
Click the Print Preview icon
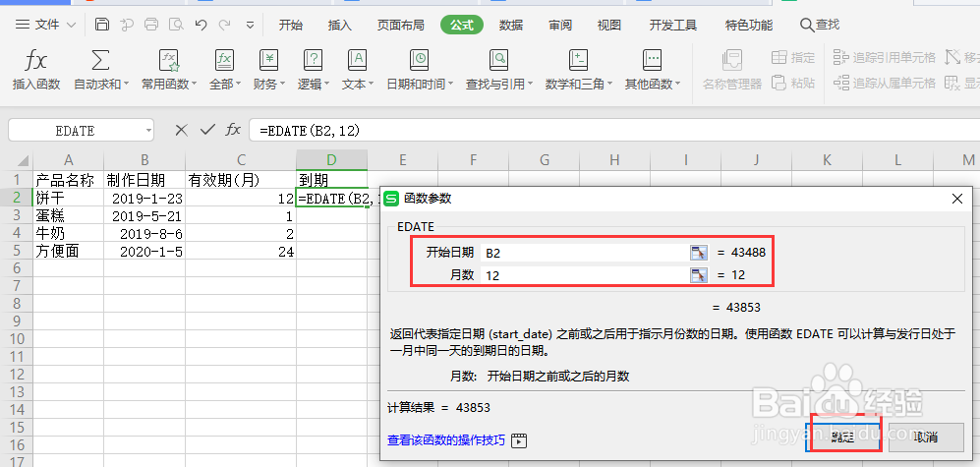pos(176,25)
